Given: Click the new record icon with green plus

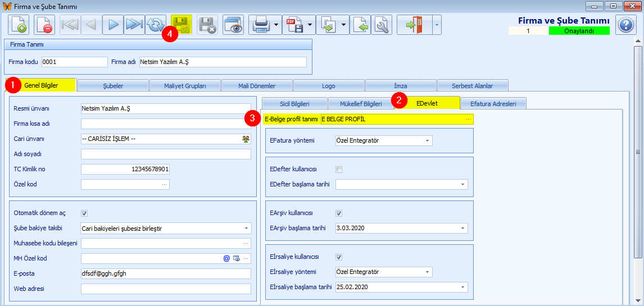Looking at the screenshot, I should (19, 24).
